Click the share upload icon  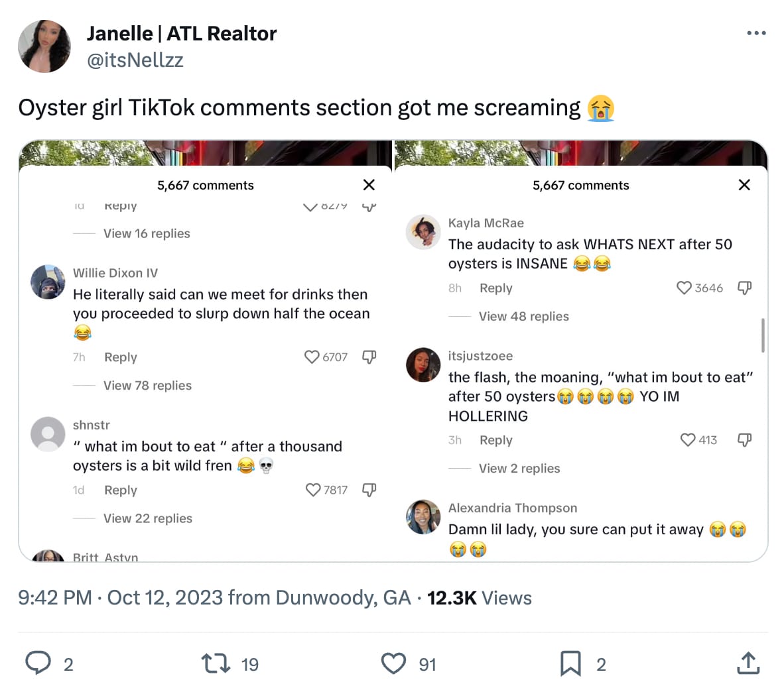(x=748, y=663)
